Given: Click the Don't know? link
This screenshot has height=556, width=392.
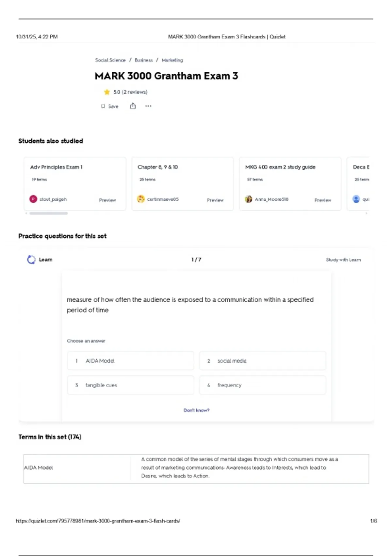Looking at the screenshot, I should coord(196,410).
